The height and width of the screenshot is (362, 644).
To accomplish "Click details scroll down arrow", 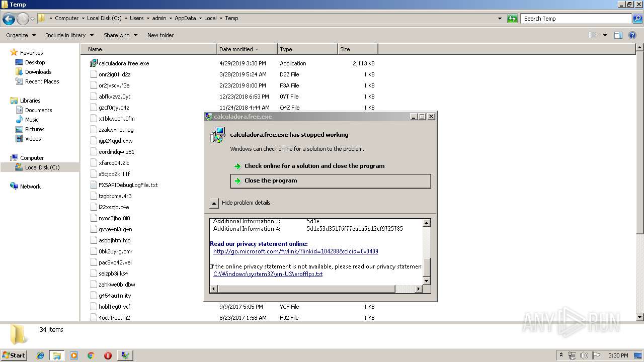I will click(x=427, y=281).
